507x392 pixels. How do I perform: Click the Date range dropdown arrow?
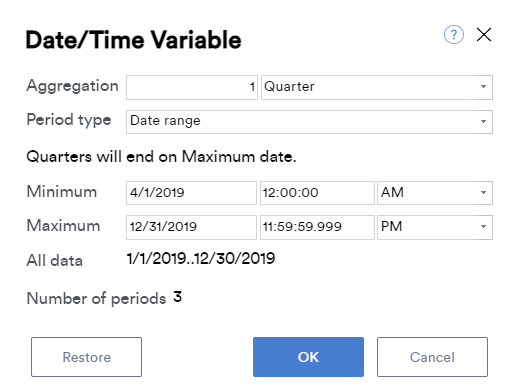pyautogui.click(x=483, y=121)
